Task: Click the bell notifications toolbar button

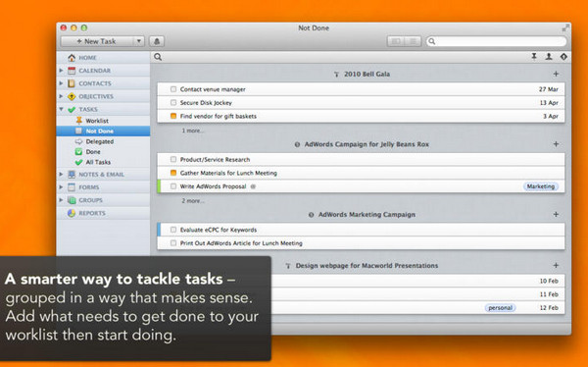Action: (x=157, y=41)
